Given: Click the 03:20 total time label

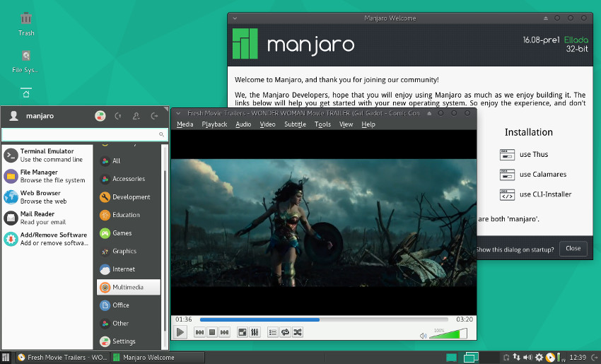Looking at the screenshot, I should point(464,319).
